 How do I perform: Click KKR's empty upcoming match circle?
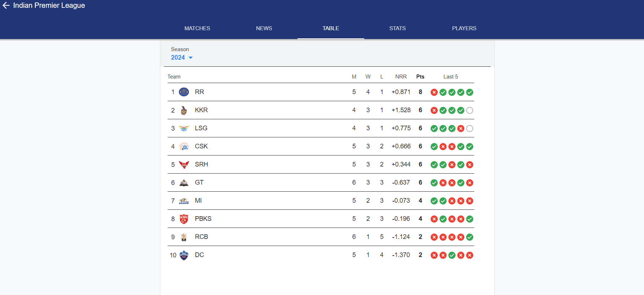pyautogui.click(x=470, y=110)
